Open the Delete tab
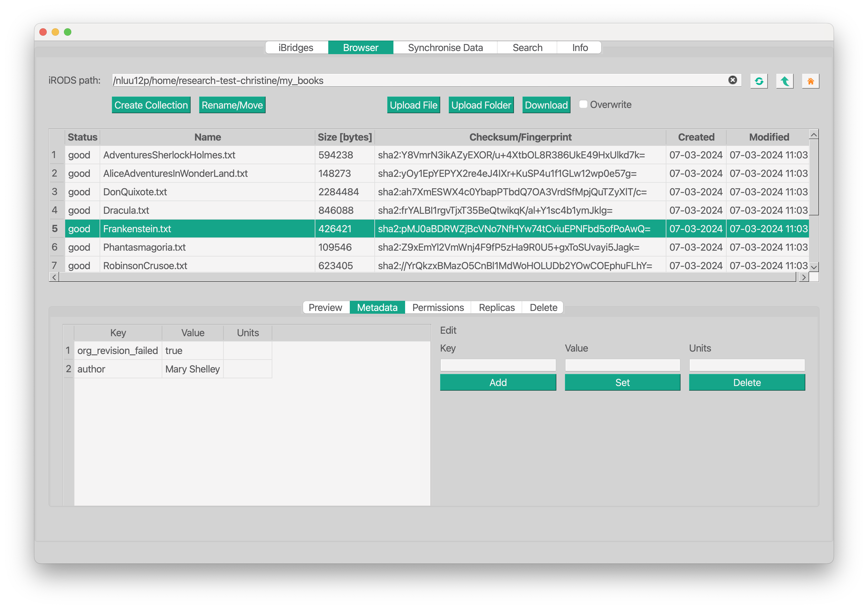 click(x=543, y=307)
